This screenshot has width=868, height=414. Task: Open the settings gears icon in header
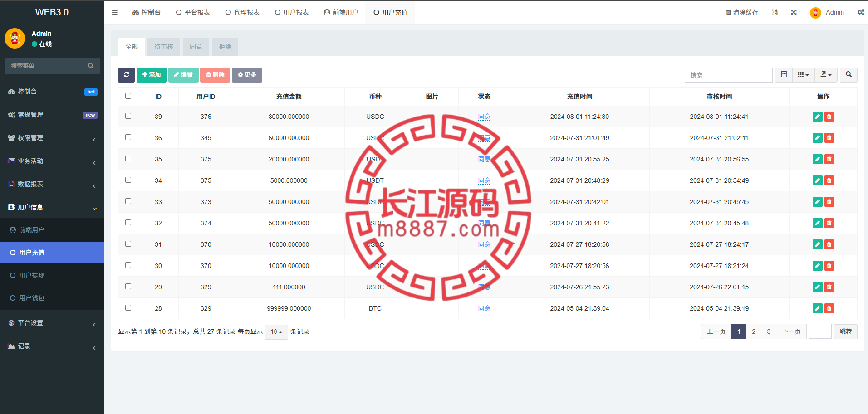861,12
